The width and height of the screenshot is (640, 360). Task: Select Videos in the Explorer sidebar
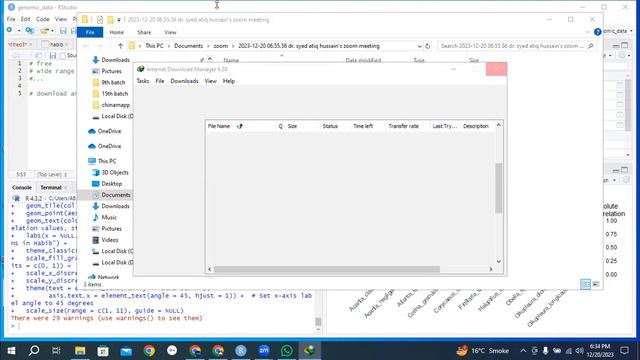click(105, 240)
